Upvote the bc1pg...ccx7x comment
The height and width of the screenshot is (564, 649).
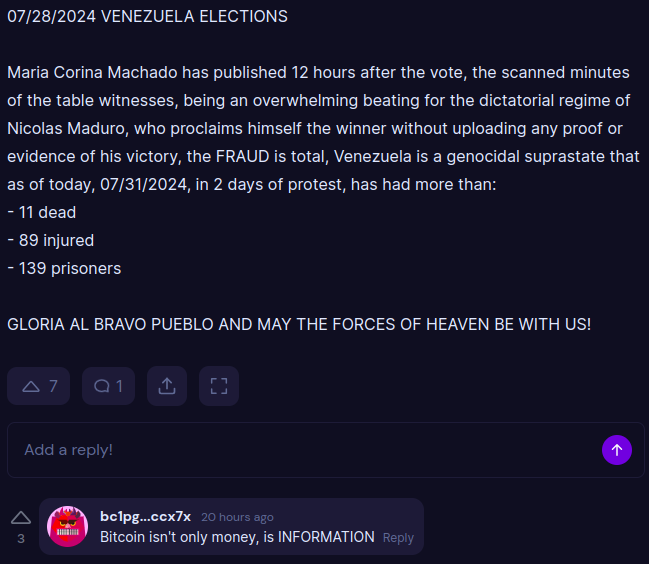point(21,518)
